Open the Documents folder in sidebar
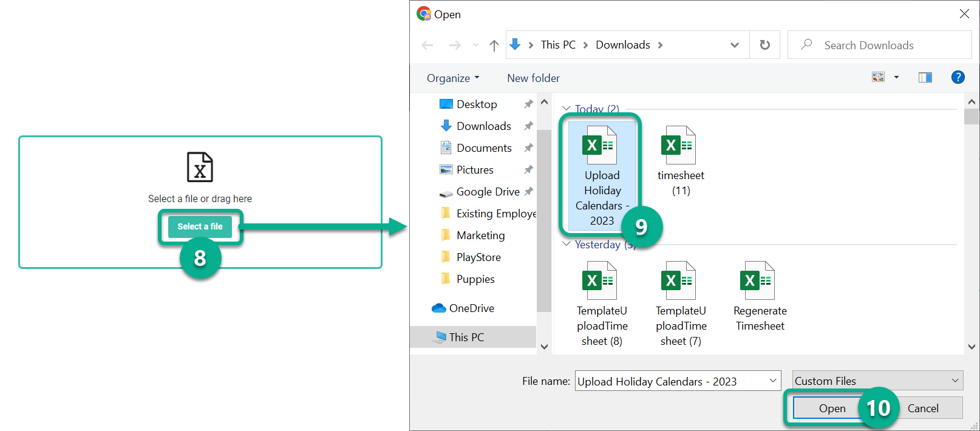Image resolution: width=980 pixels, height=431 pixels. [483, 148]
